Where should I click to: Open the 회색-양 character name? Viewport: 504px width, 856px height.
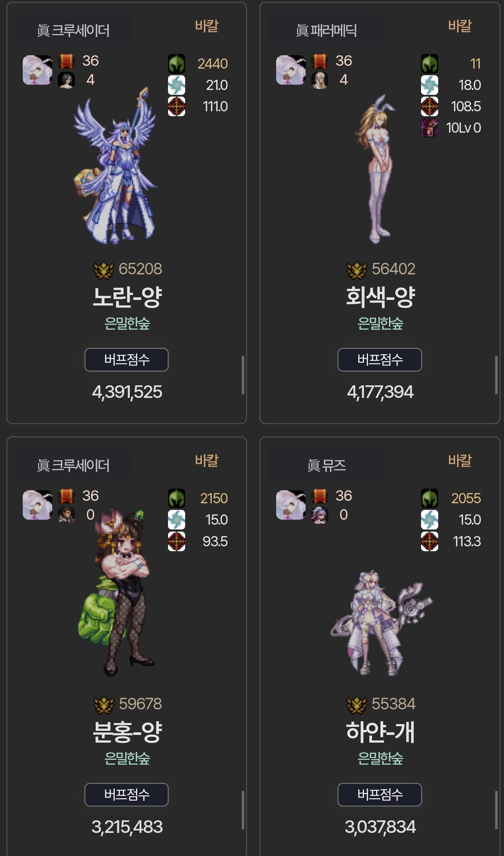pyautogui.click(x=380, y=297)
